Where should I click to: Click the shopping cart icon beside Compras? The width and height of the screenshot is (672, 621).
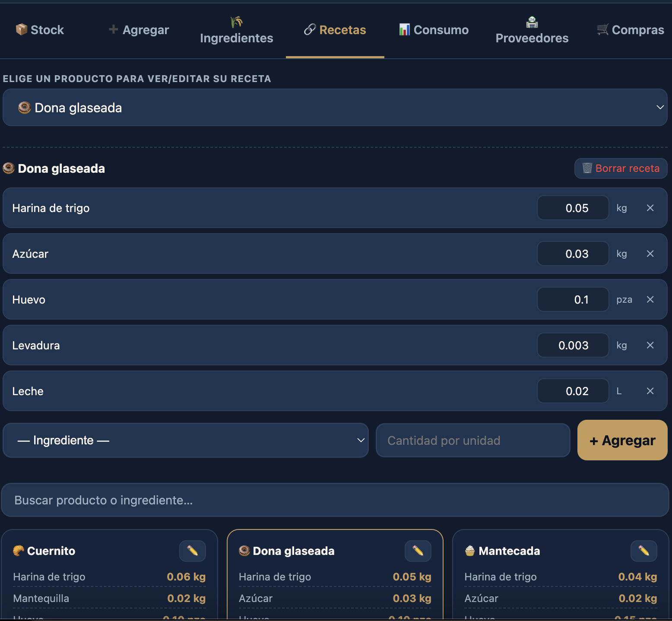602,29
